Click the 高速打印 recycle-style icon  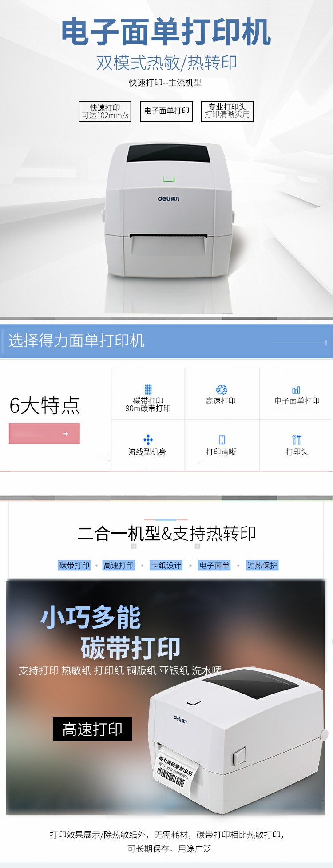[222, 390]
